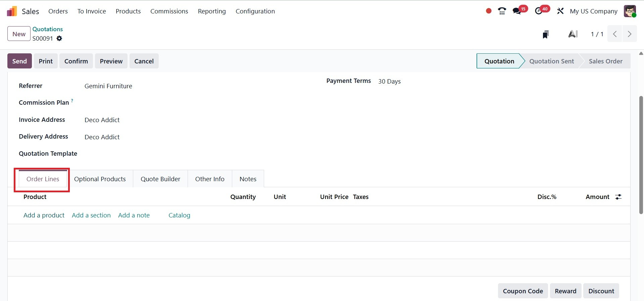Select the Quotation Sent status stage

coord(552,61)
